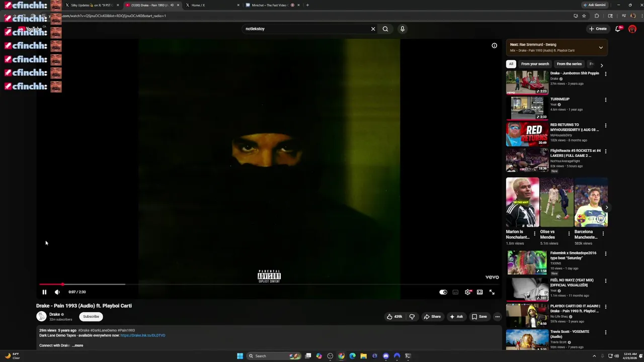Viewport: 644px width, 362px height.
Task: Open options for Travis Scott YOSEMITE
Action: 606,332
